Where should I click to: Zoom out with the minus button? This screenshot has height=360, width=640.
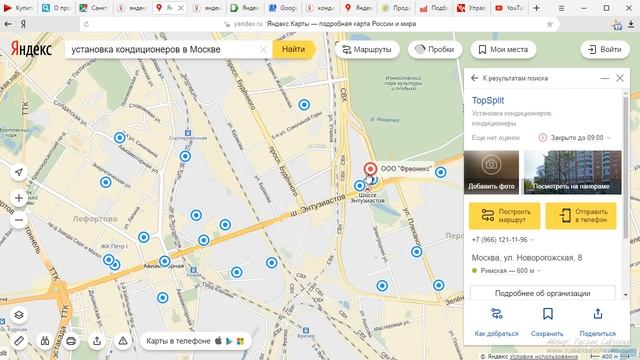point(19,220)
